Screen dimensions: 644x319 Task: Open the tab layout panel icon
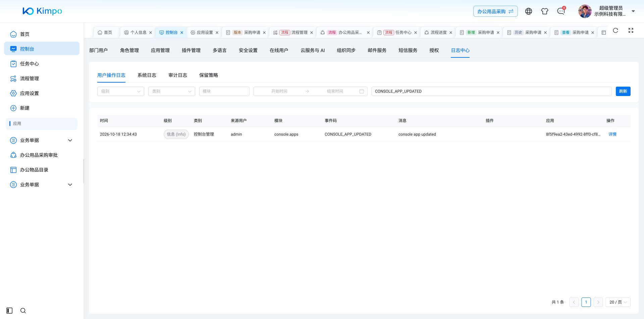coord(604,33)
